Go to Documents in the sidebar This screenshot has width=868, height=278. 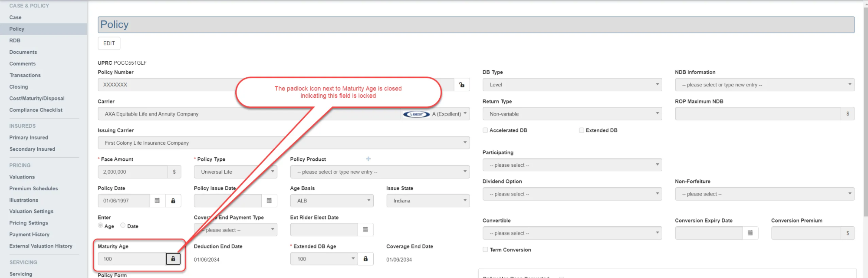click(23, 52)
